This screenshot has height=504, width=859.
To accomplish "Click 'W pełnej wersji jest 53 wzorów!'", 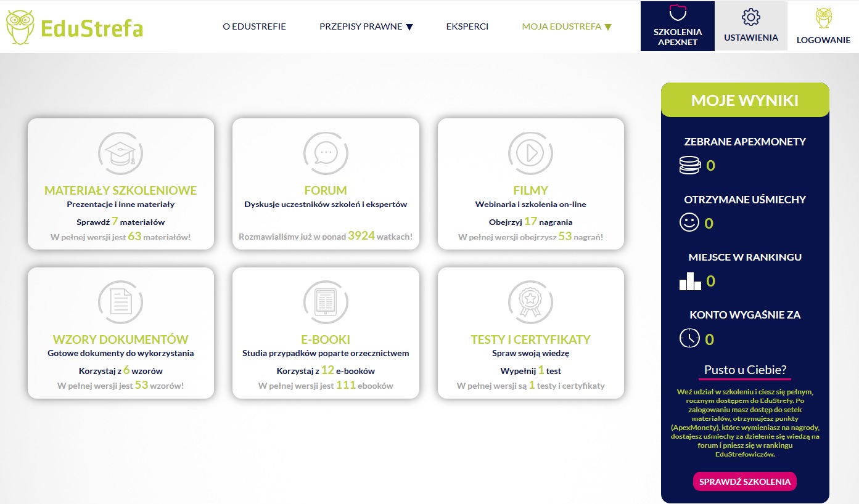I will (121, 386).
